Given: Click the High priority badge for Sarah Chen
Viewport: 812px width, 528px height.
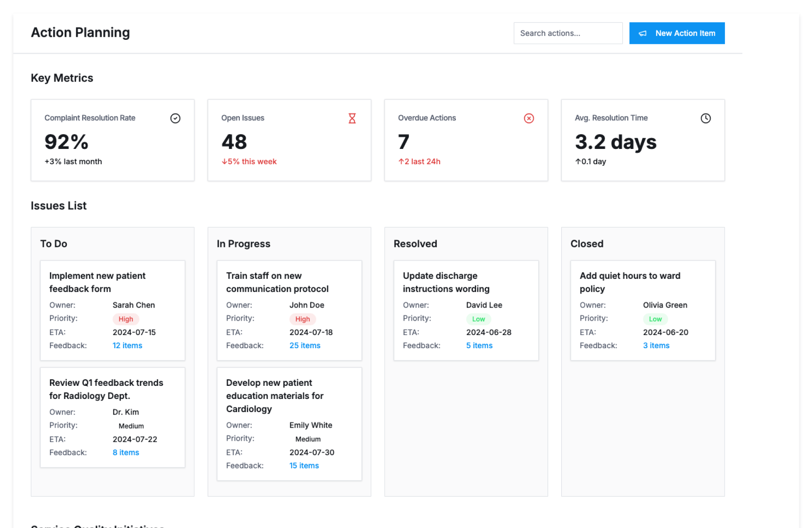Looking at the screenshot, I should [x=126, y=319].
